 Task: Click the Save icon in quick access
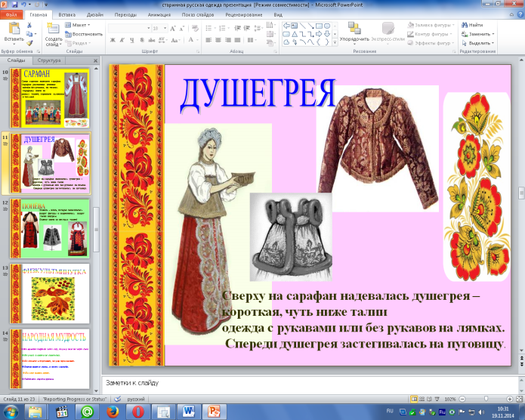coord(15,5)
